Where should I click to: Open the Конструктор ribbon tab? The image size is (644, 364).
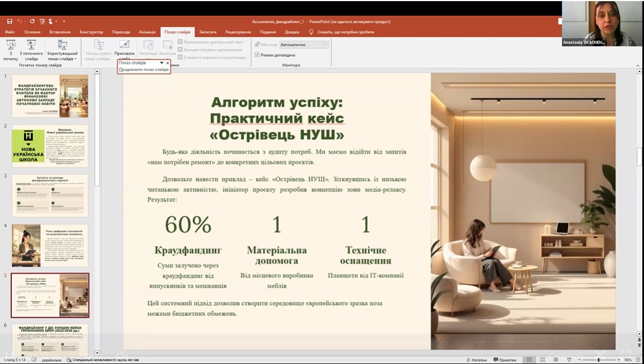point(91,32)
